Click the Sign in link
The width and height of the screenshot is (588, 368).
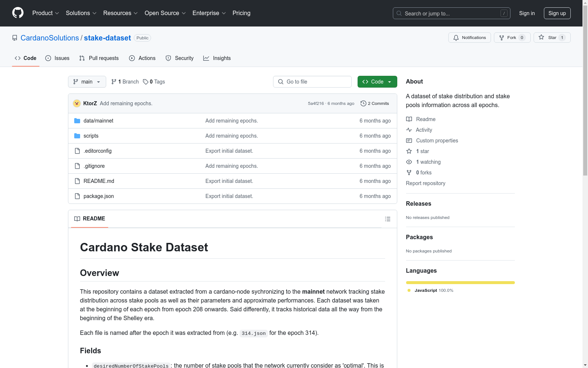point(527,13)
